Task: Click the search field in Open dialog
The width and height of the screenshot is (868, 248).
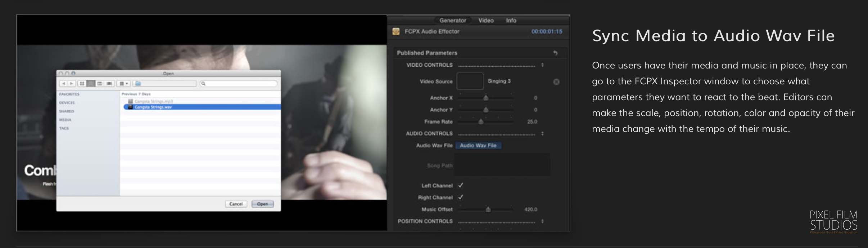Action: (239, 84)
